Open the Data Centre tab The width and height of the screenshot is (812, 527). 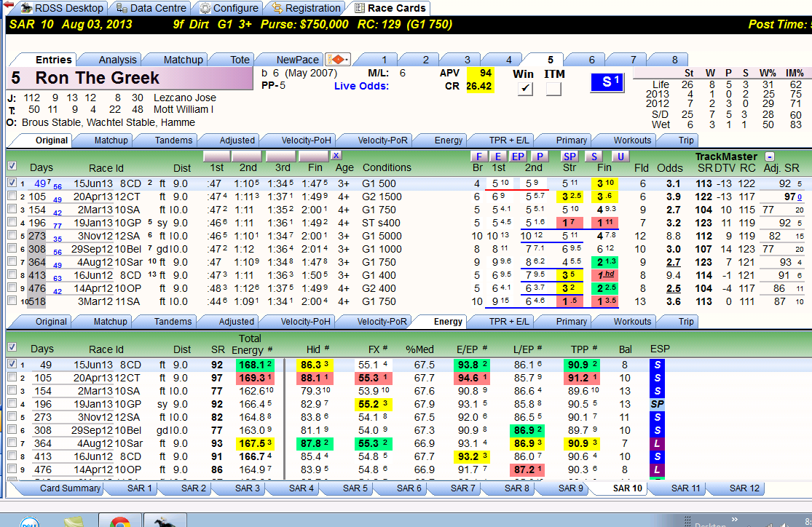click(151, 8)
